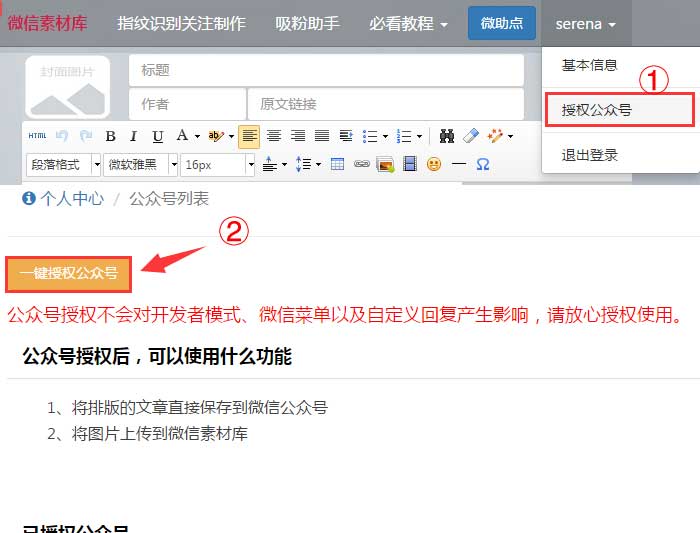Insert an emoticon
This screenshot has height=533, width=700.
(434, 164)
